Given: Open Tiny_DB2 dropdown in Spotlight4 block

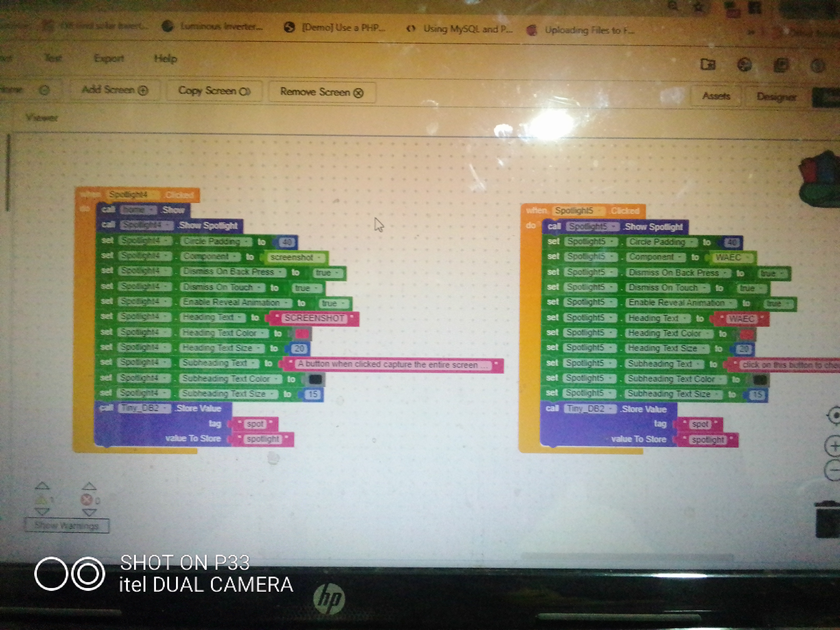Looking at the screenshot, I should point(144,408).
